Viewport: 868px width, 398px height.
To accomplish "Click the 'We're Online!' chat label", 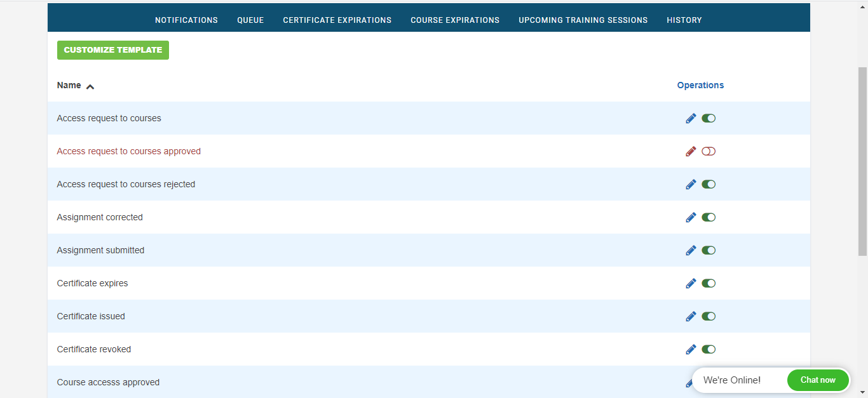I will coord(732,380).
